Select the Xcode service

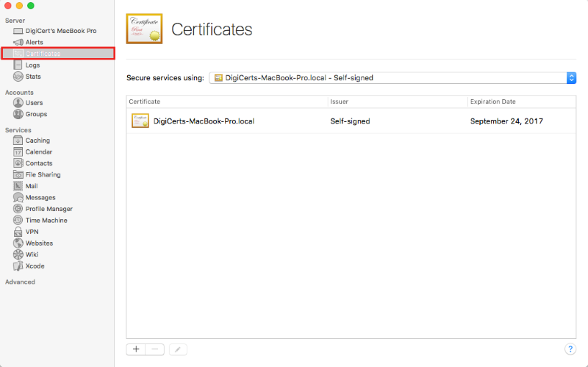click(35, 266)
